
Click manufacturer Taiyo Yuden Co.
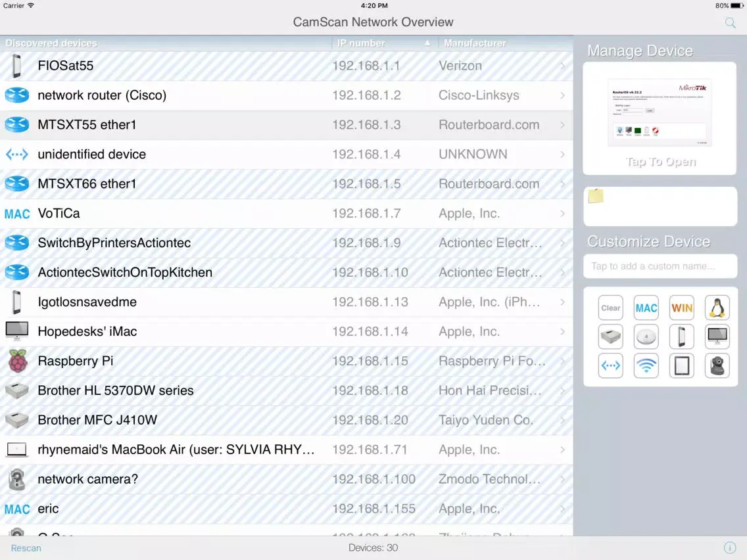[x=486, y=420]
